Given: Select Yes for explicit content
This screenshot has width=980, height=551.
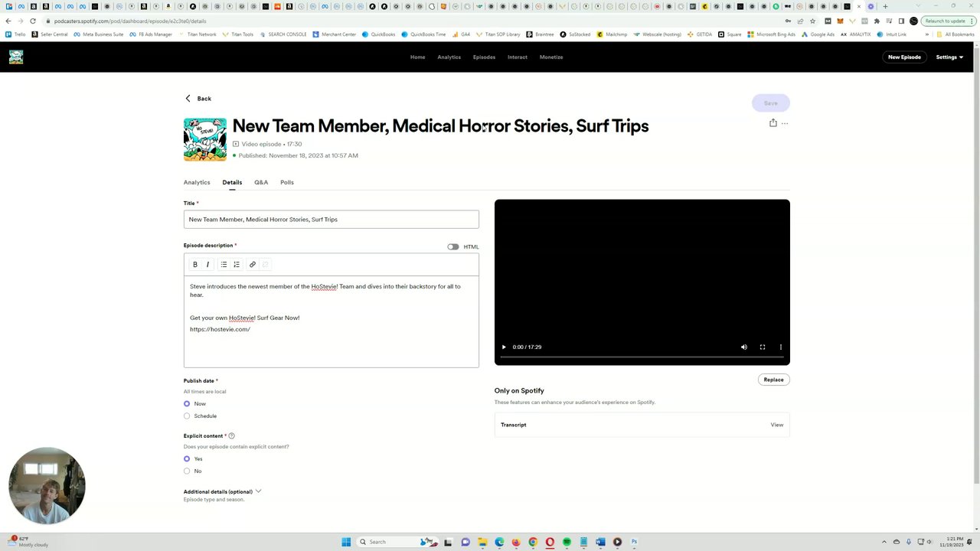Looking at the screenshot, I should (187, 459).
